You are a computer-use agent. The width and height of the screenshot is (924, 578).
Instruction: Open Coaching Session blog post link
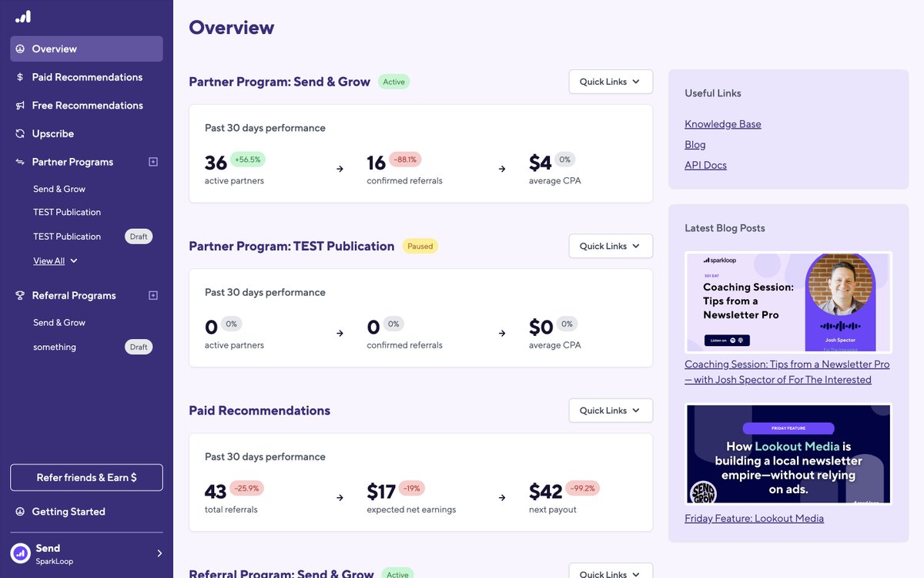coord(787,371)
